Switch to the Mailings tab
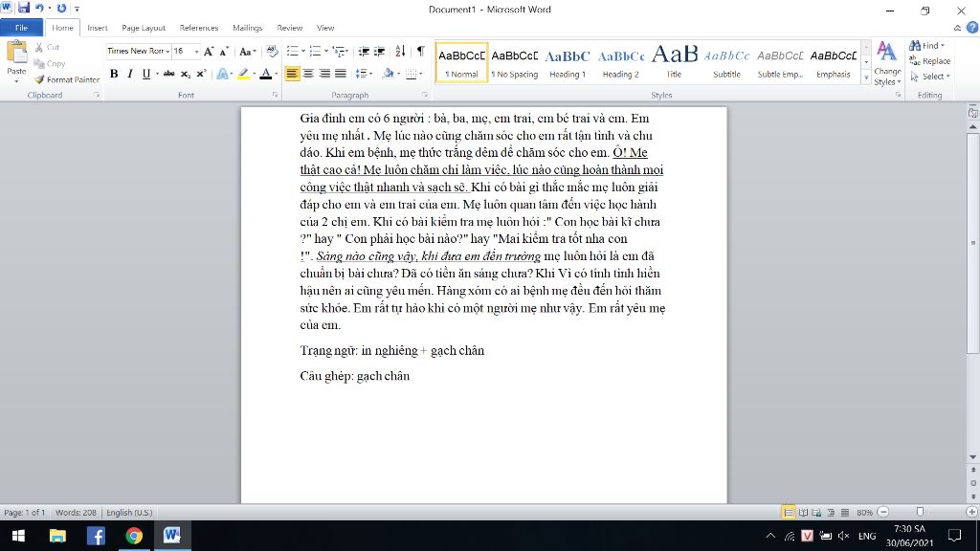Viewport: 980px width, 551px height. (248, 28)
